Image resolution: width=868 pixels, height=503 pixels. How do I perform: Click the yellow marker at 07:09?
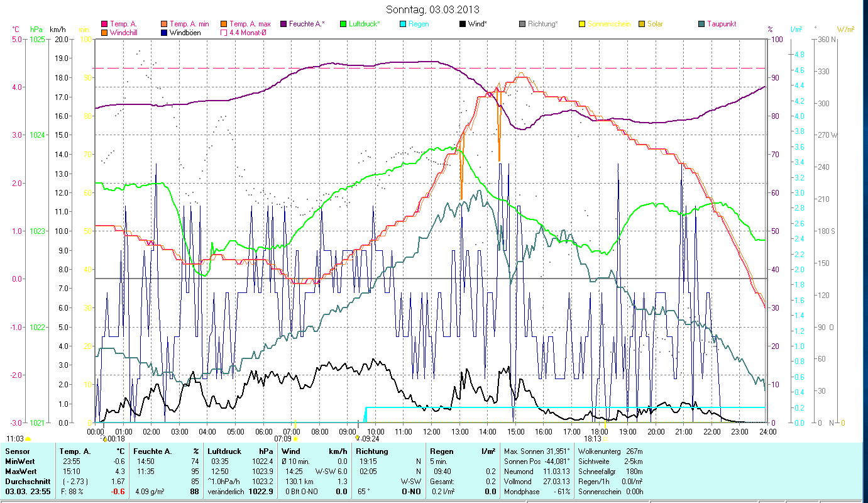pos(296,438)
